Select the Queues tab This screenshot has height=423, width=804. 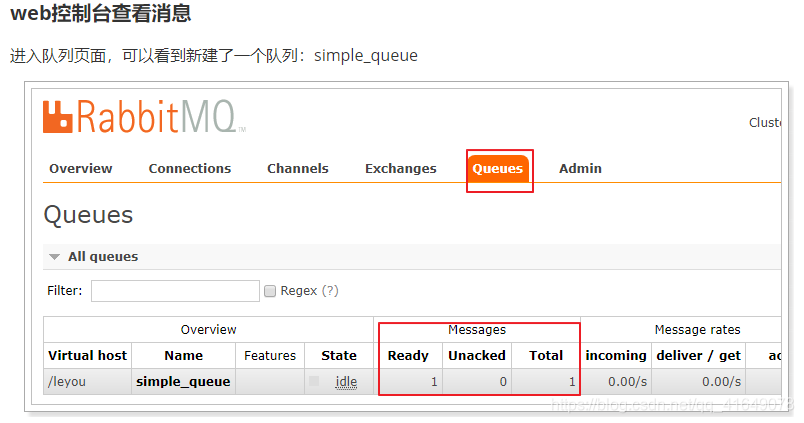click(x=497, y=169)
